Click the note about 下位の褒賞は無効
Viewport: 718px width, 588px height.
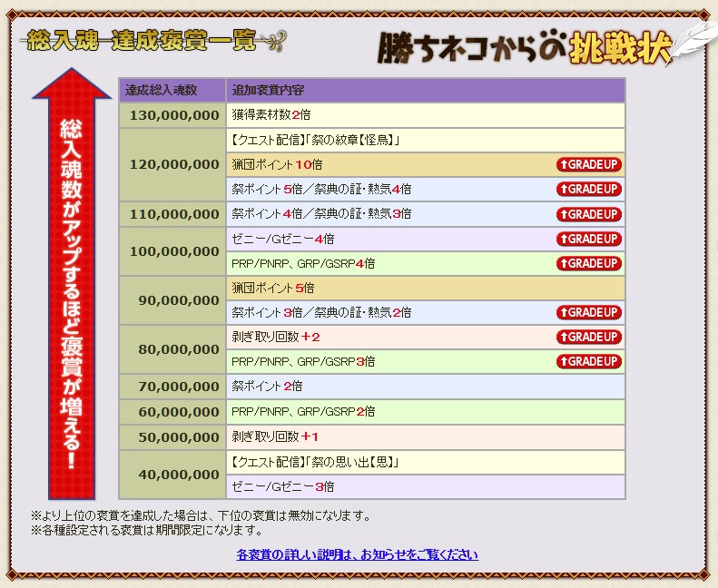click(201, 516)
